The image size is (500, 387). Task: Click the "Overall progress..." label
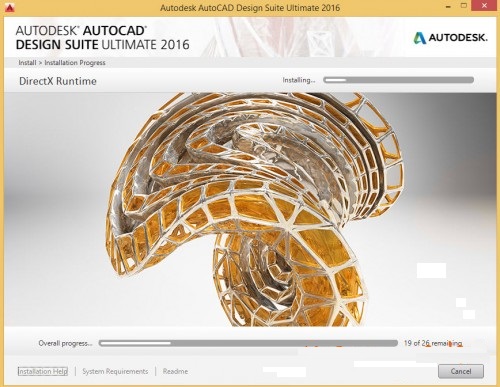coord(65,343)
